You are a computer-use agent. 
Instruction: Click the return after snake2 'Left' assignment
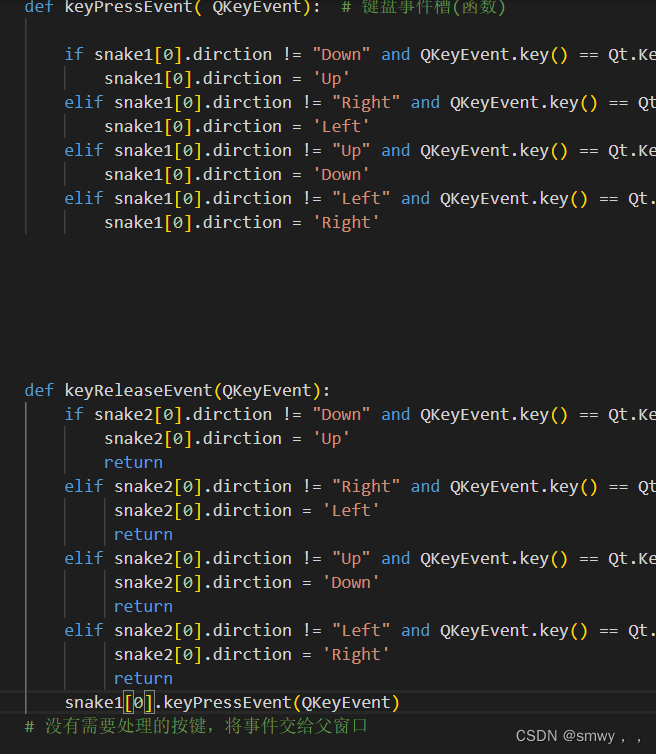click(x=143, y=535)
